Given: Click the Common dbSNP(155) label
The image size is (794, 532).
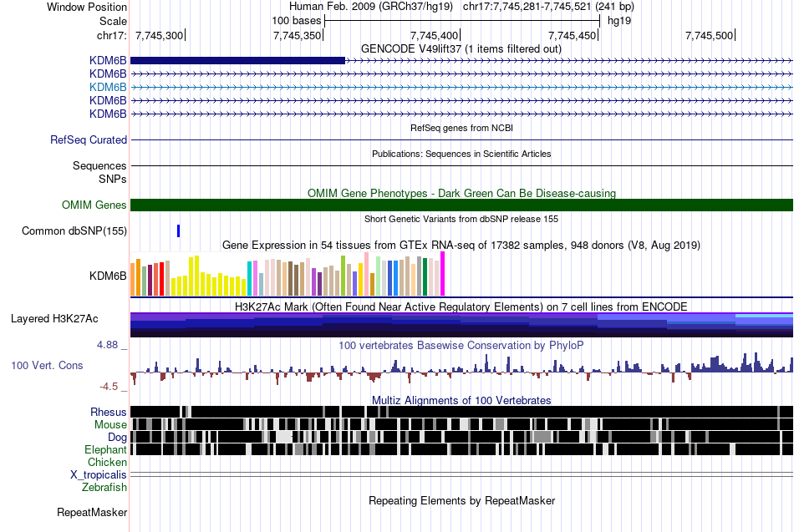Looking at the screenshot, I should (x=74, y=231).
